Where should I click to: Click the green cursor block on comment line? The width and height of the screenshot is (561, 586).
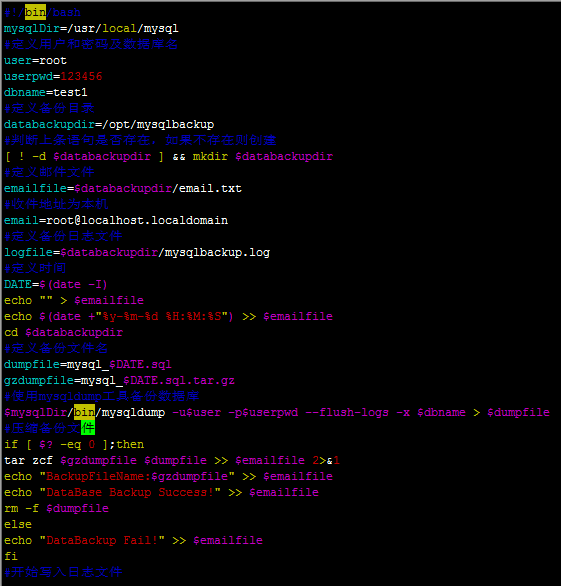(88, 428)
